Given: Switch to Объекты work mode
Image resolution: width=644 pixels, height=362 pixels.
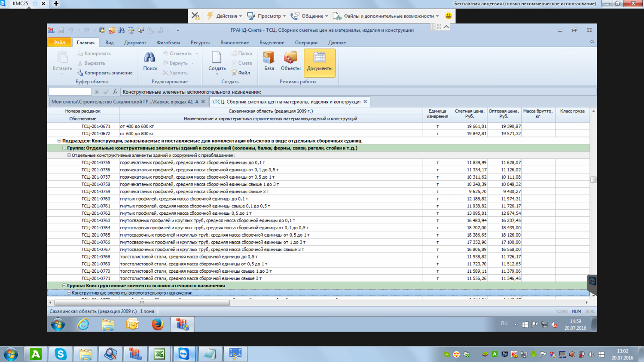Looking at the screenshot, I should 290,61.
